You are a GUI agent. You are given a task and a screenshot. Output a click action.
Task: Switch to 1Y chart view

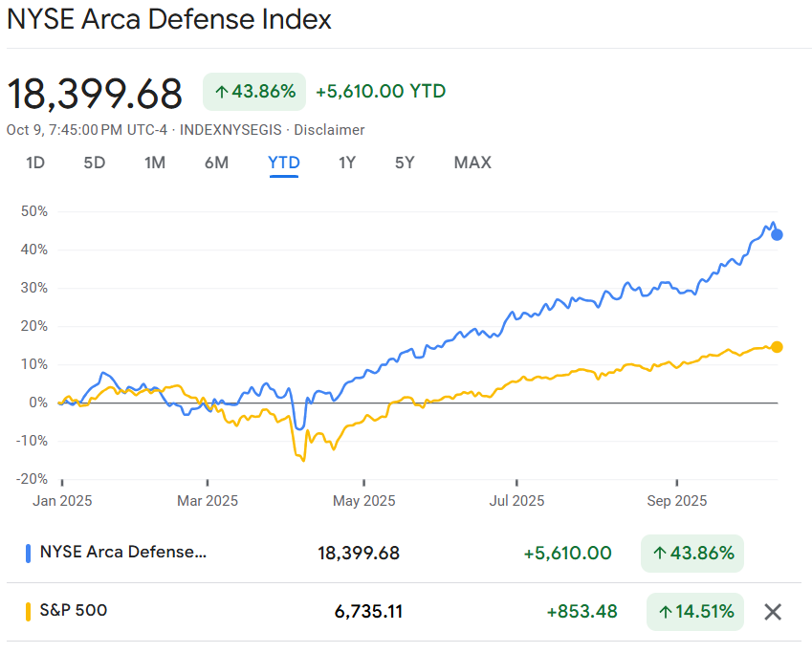[347, 163]
